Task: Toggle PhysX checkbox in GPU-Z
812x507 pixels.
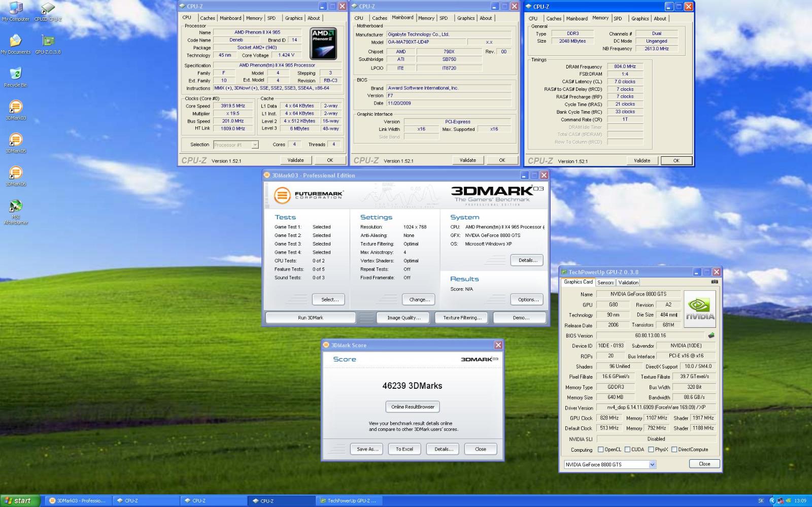Action: [x=651, y=449]
